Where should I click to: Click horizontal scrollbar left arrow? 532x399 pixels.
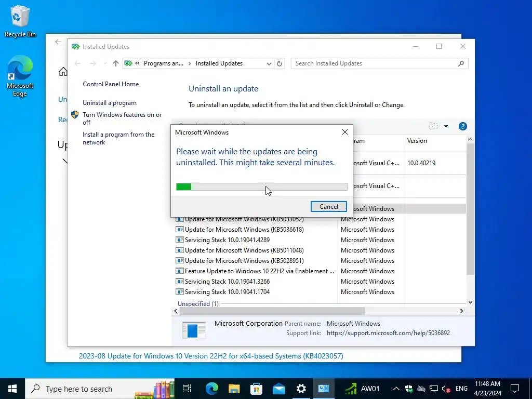[176, 311]
